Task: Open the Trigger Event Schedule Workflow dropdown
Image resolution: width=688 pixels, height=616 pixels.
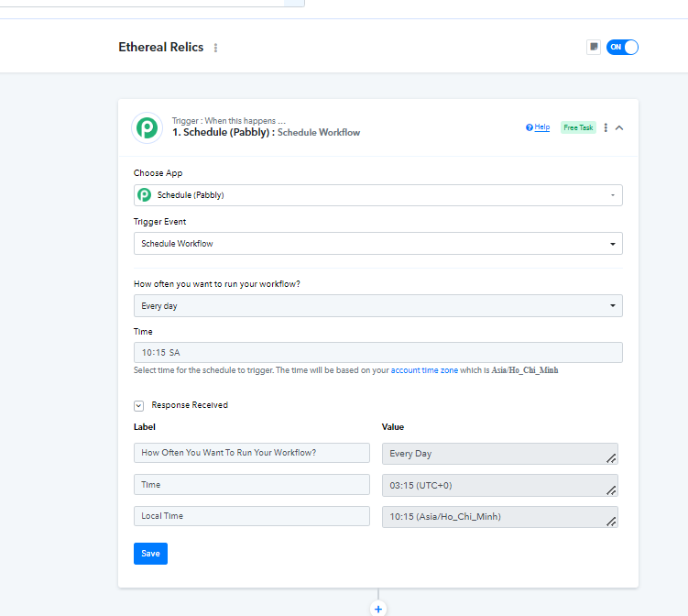Action: tap(377, 243)
